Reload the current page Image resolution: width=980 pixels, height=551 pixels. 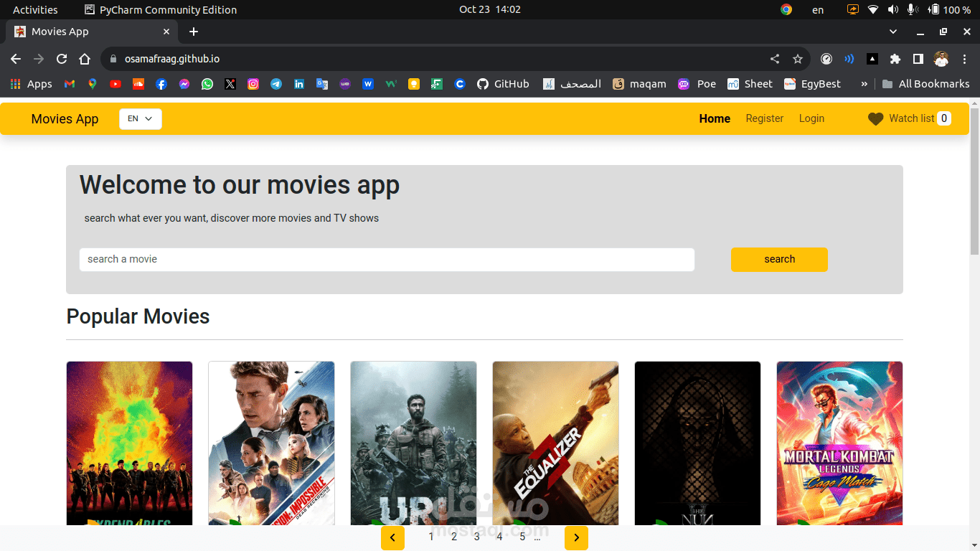[x=62, y=59]
